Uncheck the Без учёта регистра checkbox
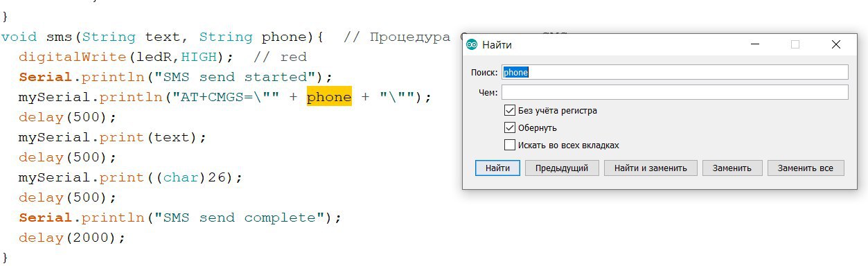Image resolution: width=868 pixels, height=275 pixels. click(x=510, y=110)
